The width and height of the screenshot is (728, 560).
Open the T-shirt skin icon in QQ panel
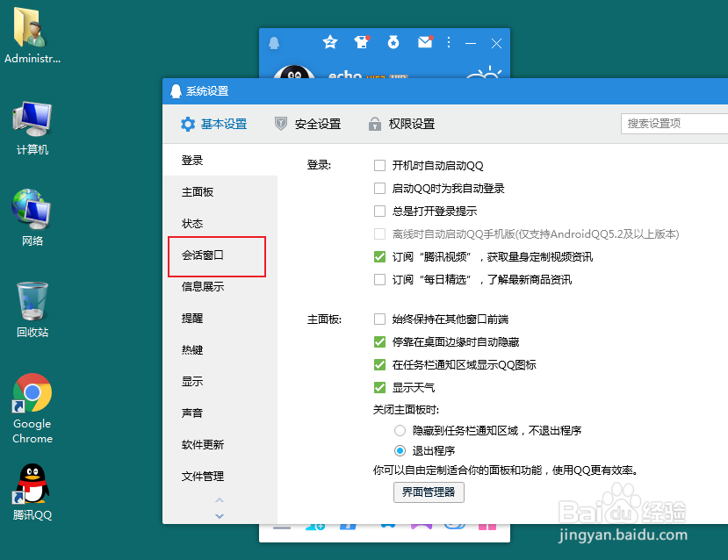362,42
